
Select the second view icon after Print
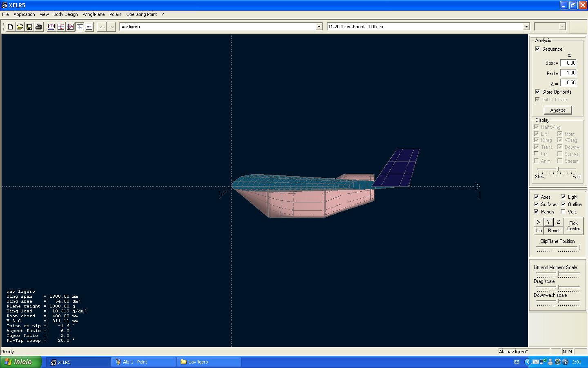coord(61,27)
